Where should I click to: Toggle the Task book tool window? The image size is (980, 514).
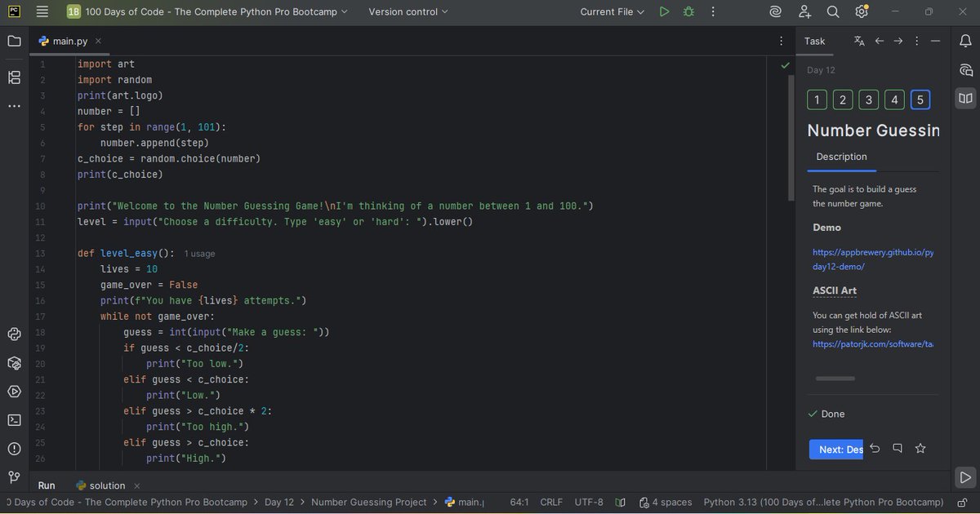965,98
